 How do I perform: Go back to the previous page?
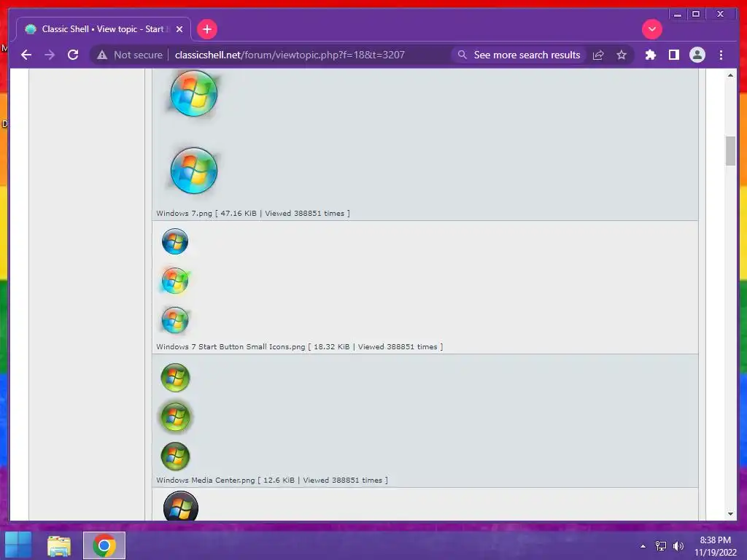[26, 55]
